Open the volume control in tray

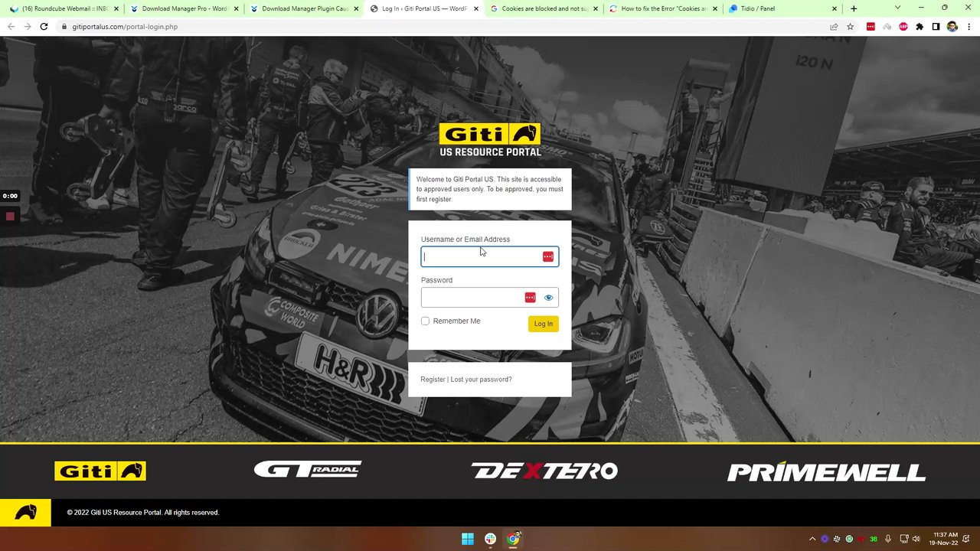coord(916,539)
